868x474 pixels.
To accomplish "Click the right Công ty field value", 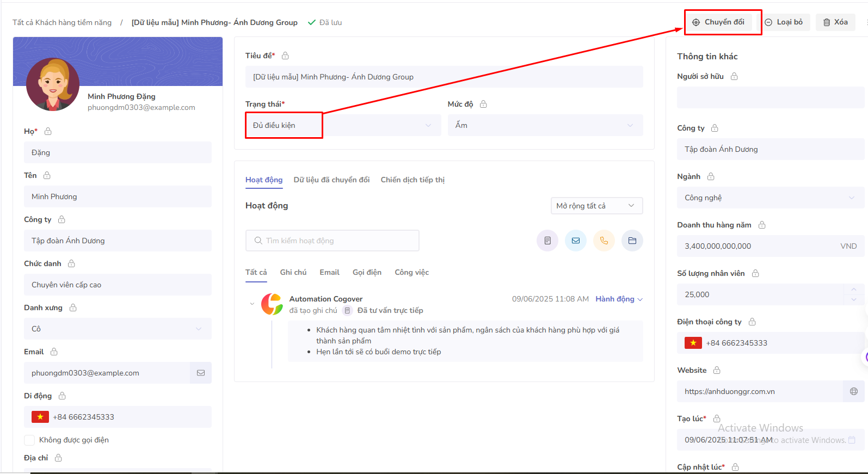I will [771, 149].
